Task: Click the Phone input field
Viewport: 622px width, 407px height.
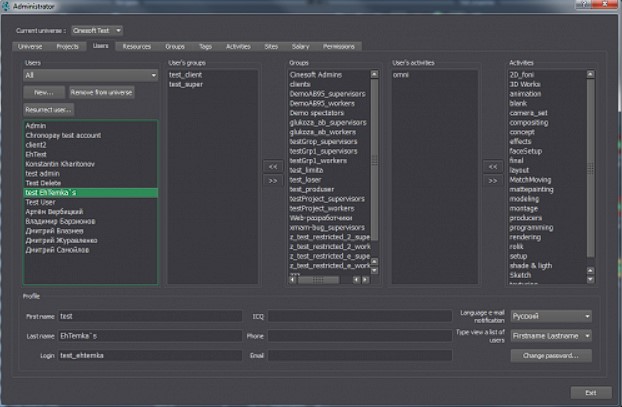Action: (360, 336)
